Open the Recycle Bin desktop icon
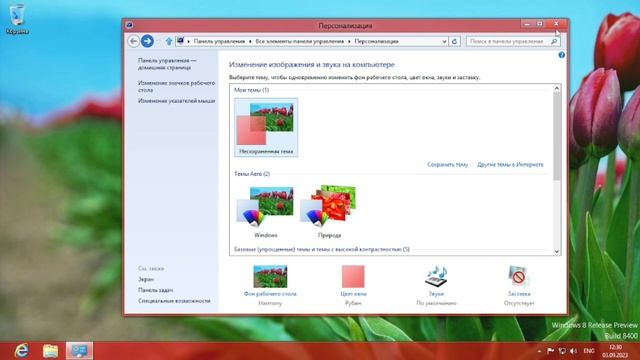The image size is (640, 360). point(17,19)
